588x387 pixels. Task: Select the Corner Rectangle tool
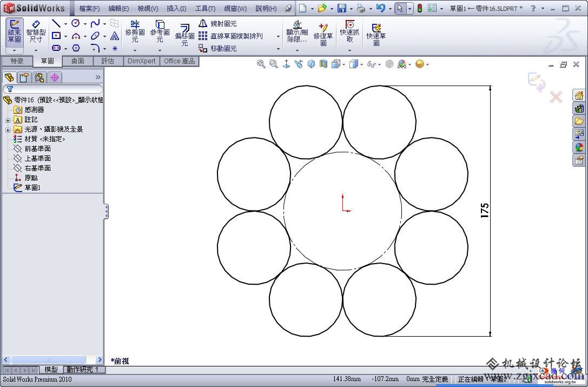(x=56, y=36)
